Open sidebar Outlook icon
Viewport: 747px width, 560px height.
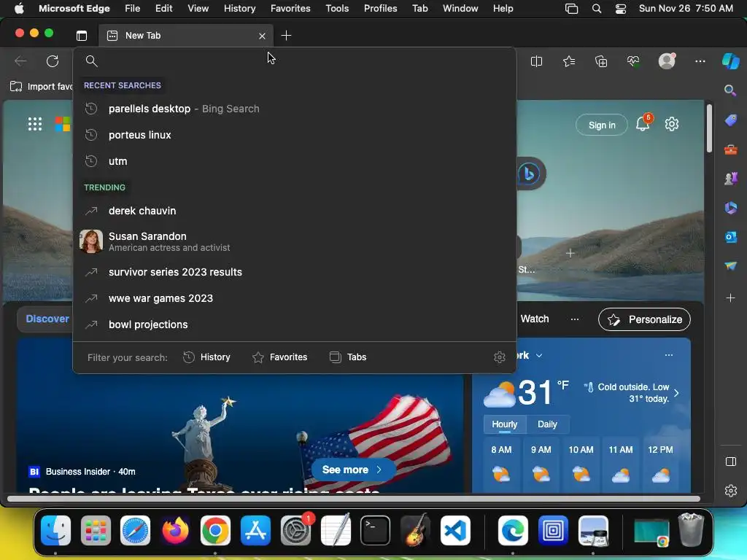pos(731,237)
